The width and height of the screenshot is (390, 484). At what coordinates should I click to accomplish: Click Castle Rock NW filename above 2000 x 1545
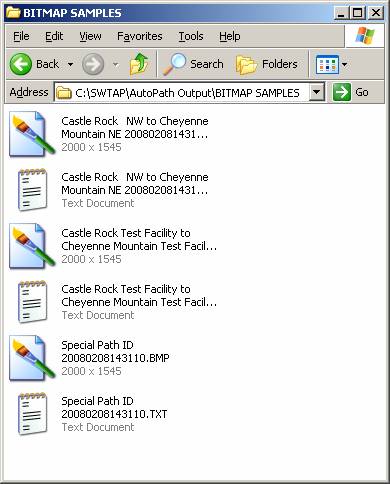[x=135, y=127]
